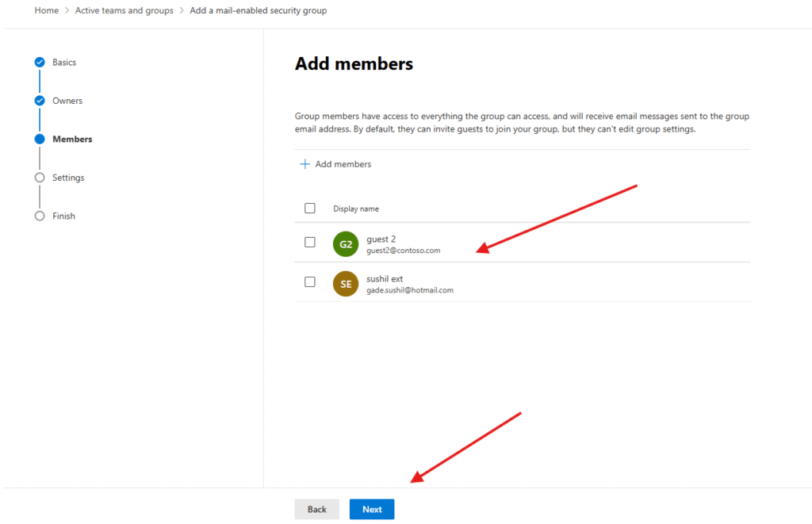Open Active teams and groups breadcrumb
This screenshot has height=524, width=812.
(x=124, y=10)
